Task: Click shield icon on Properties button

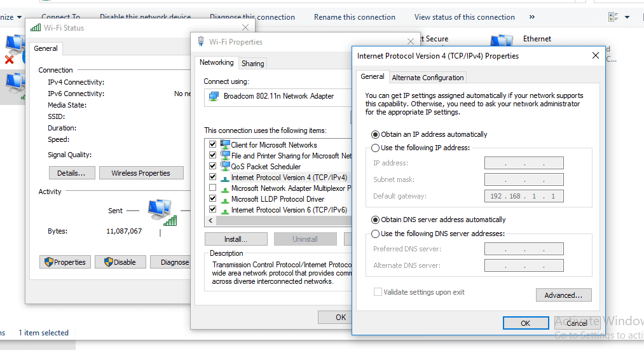Action: pyautogui.click(x=48, y=262)
